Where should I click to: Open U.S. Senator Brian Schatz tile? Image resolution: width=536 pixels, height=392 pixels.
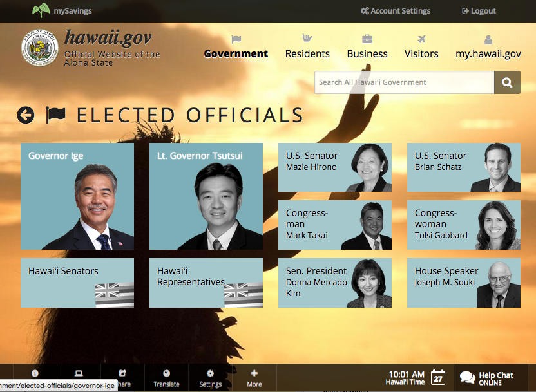(x=464, y=167)
